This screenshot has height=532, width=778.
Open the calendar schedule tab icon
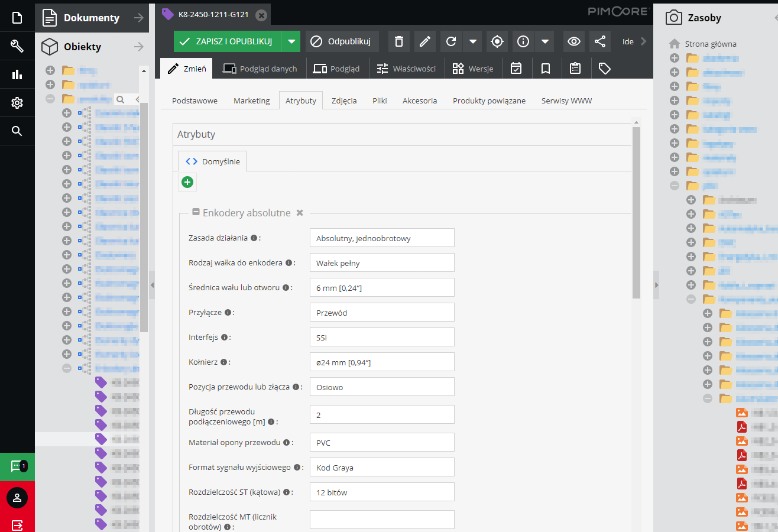(x=516, y=69)
